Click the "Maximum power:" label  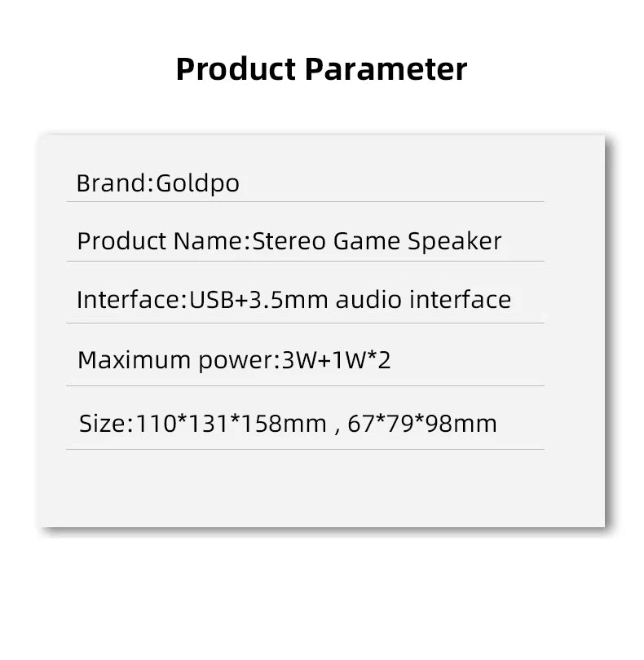[x=178, y=360]
